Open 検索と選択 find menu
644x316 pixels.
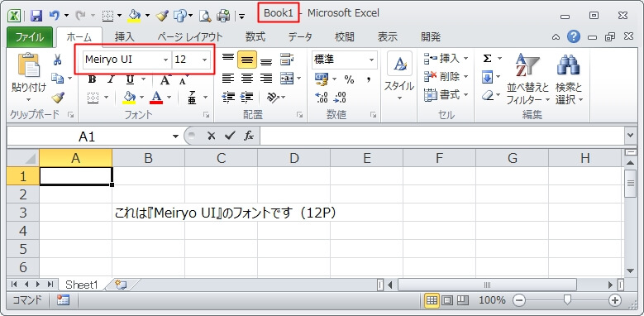pos(569,79)
